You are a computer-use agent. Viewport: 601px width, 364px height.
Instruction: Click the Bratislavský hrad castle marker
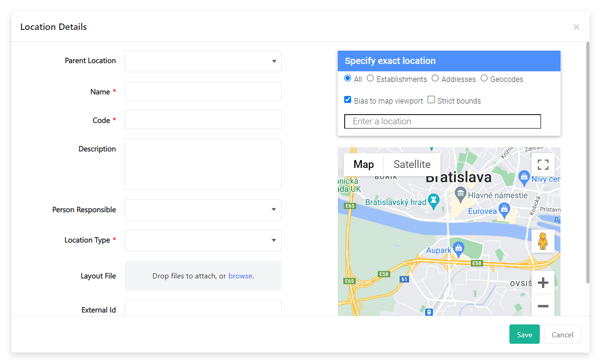coord(433,201)
